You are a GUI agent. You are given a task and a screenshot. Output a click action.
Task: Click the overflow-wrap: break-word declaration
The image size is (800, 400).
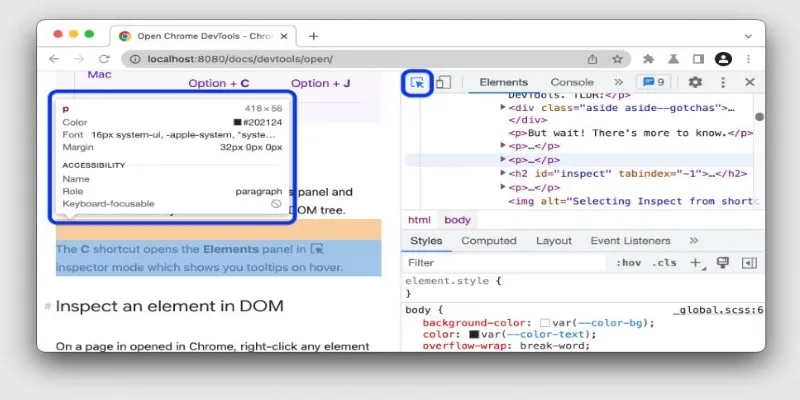506,346
